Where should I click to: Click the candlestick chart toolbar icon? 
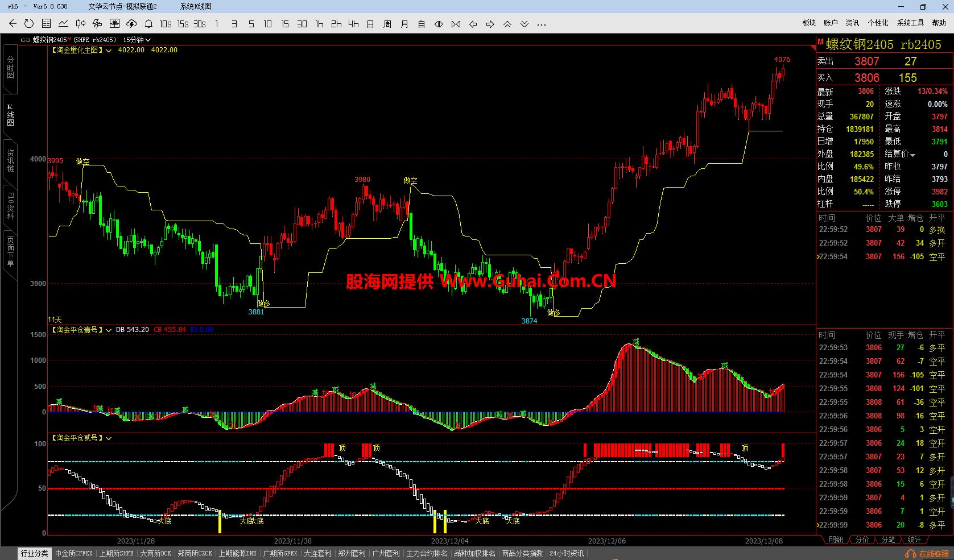click(x=80, y=24)
